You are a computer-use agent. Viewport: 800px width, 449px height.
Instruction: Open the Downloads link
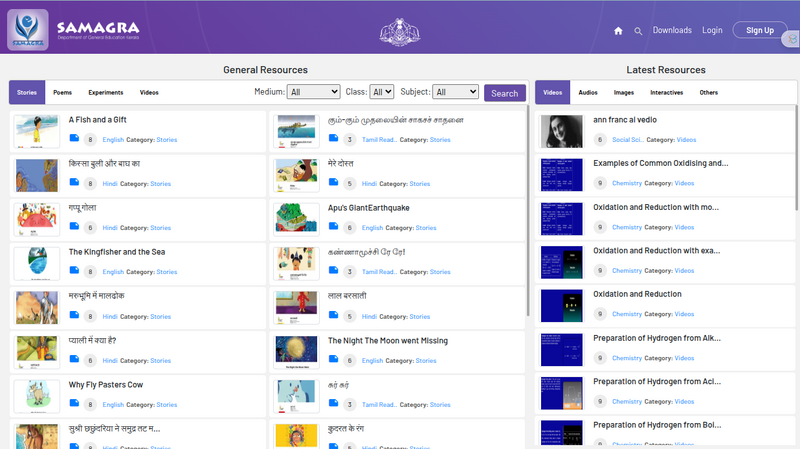672,31
